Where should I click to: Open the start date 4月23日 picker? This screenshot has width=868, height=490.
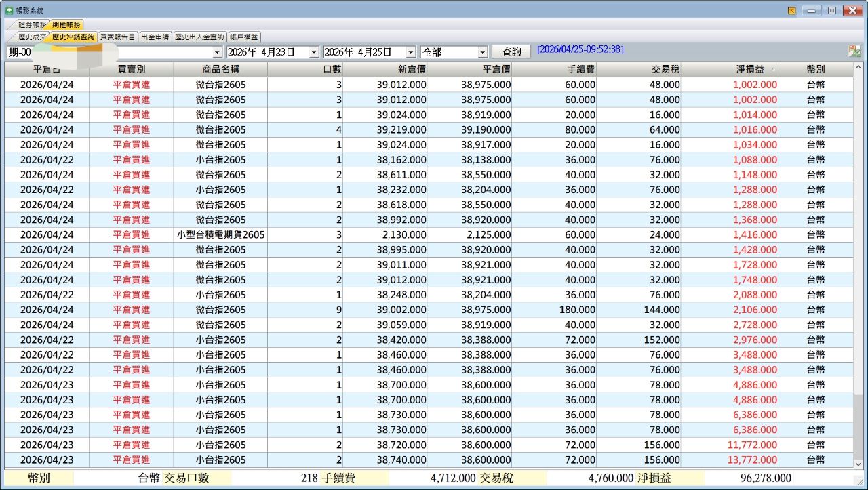(x=313, y=52)
